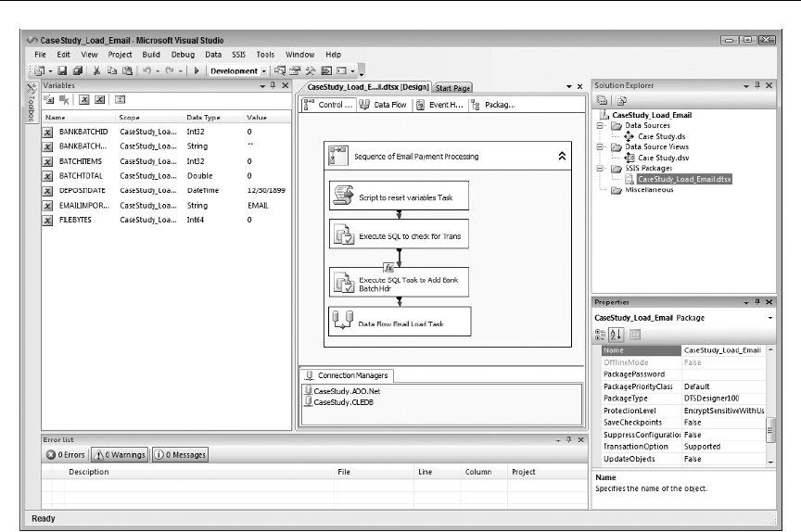Screen dimensions: 801x532
Task: Click the New Project toolbar icon
Action: (39, 71)
